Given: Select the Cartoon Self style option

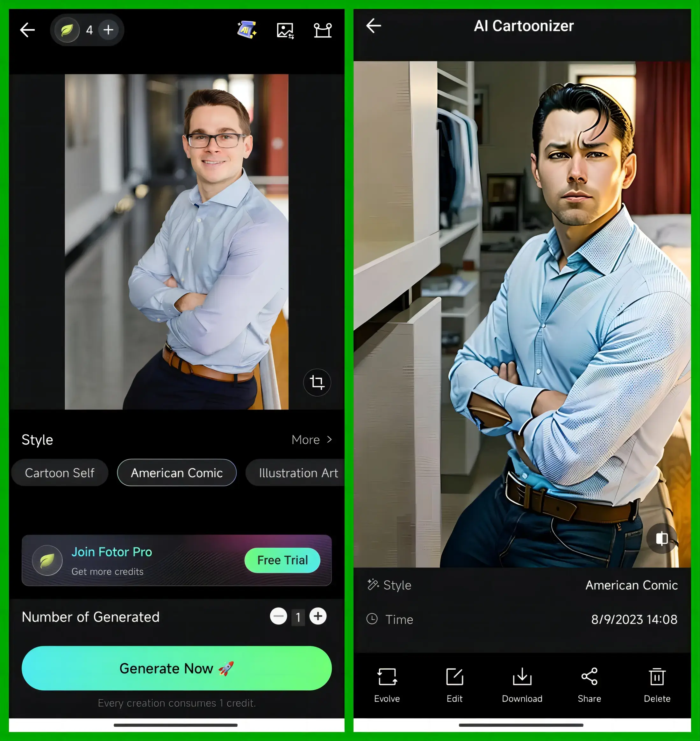Looking at the screenshot, I should [x=60, y=473].
